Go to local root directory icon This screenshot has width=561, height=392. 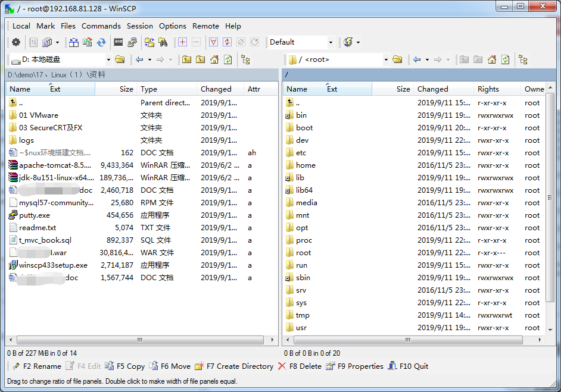pyautogui.click(x=200, y=59)
